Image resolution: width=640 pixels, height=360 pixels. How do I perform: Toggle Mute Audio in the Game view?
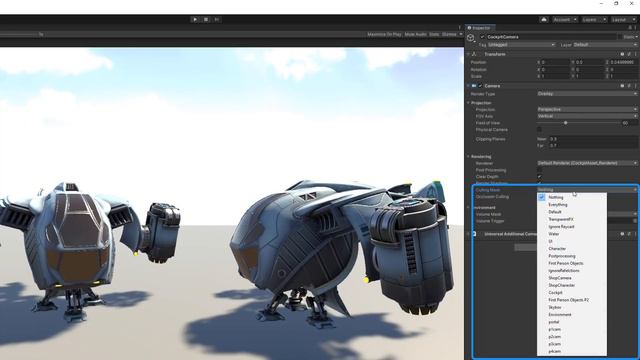[415, 34]
